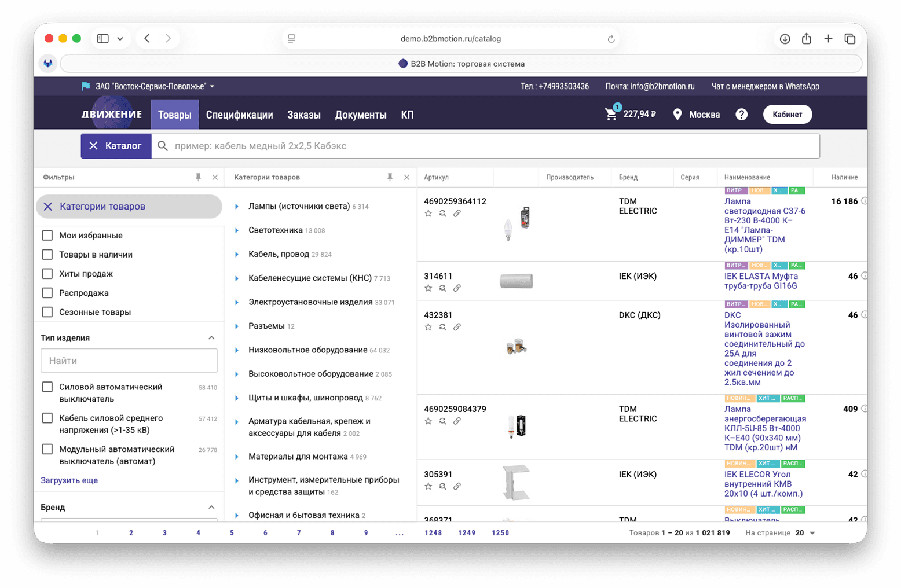Viewport: 901px width, 588px height.
Task: Click the Москва location pin icon
Action: click(677, 115)
